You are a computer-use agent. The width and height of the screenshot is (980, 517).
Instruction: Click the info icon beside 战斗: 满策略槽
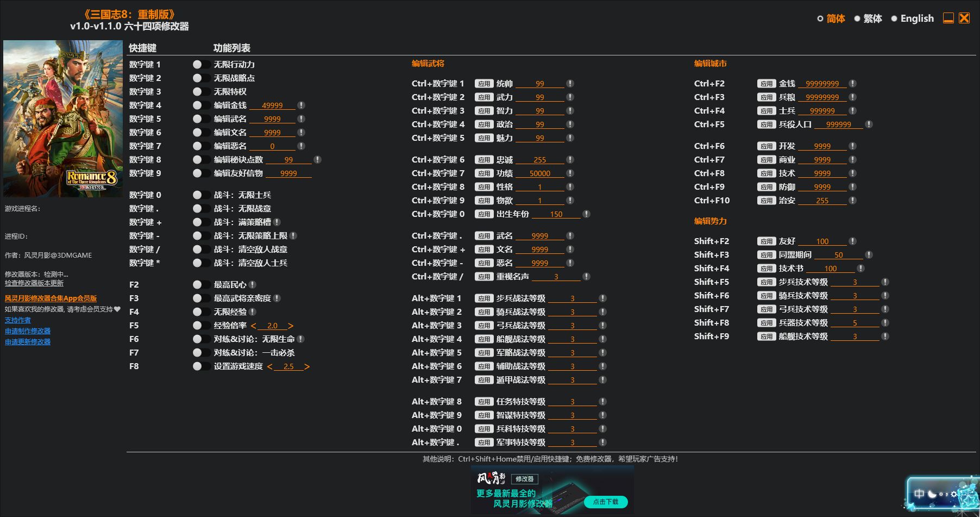pos(277,222)
